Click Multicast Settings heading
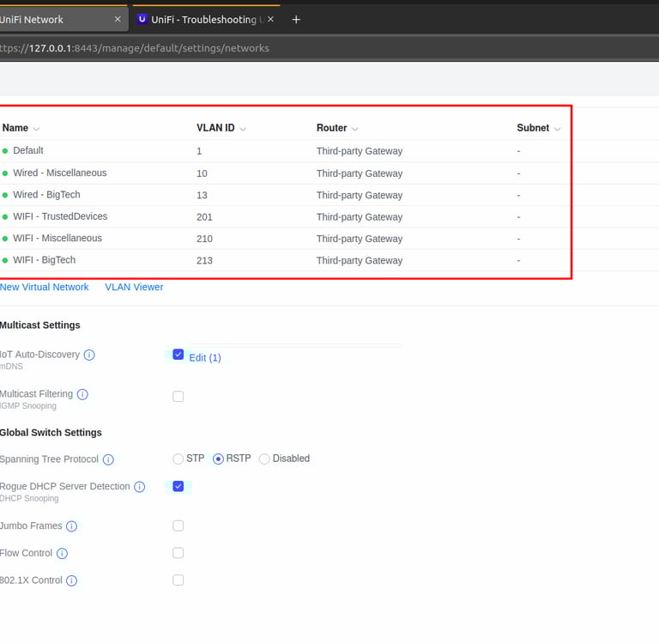 [40, 325]
